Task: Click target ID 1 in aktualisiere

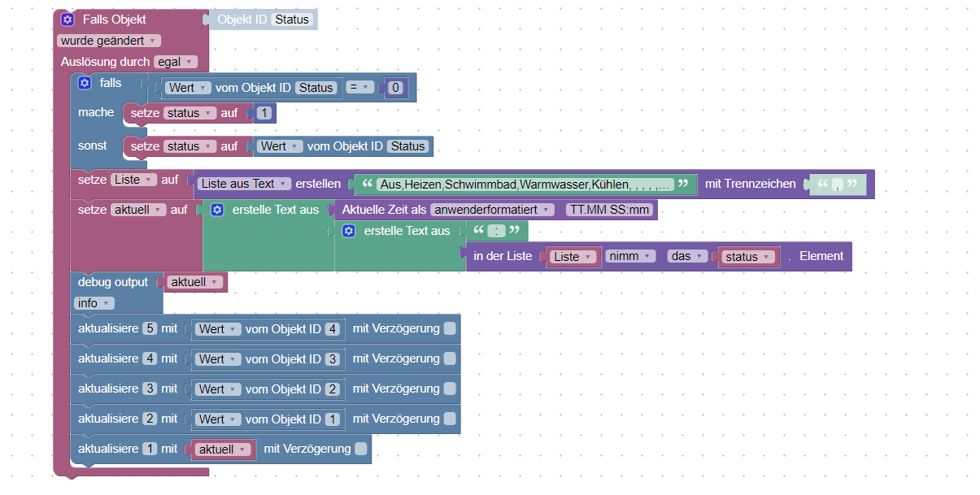Action: click(150, 449)
